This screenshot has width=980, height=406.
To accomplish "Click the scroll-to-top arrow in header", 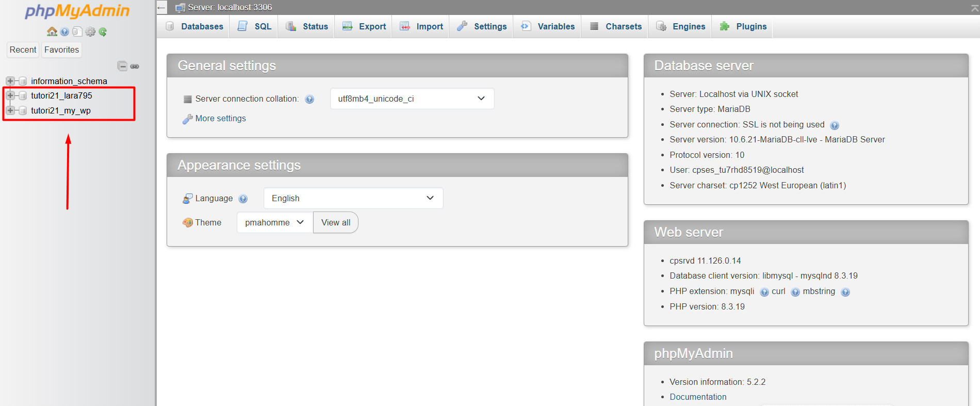I will click(975, 7).
